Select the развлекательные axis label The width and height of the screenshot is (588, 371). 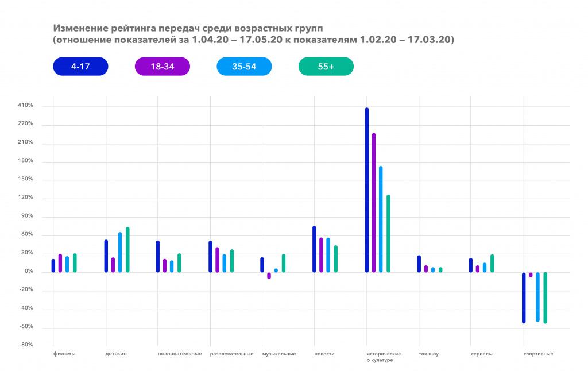tap(233, 354)
